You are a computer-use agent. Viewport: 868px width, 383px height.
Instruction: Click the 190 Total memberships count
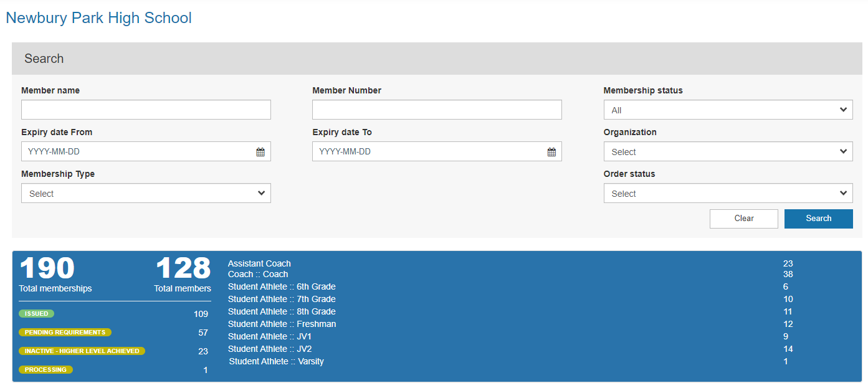(x=47, y=269)
